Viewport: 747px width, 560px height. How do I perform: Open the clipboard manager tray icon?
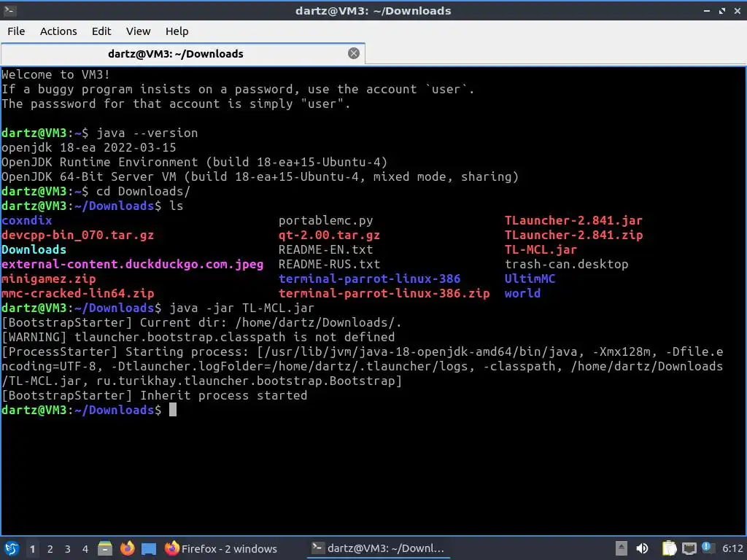(x=670, y=548)
